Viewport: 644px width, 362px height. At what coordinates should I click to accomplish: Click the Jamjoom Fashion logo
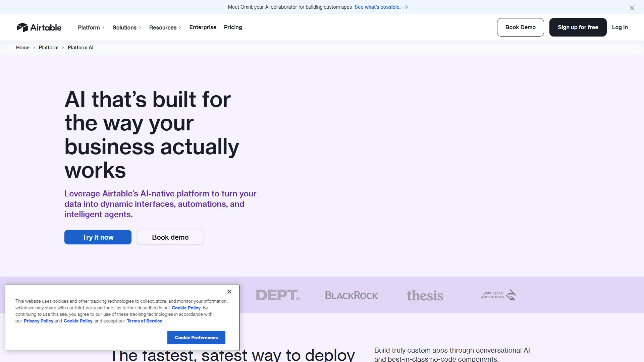click(x=498, y=295)
